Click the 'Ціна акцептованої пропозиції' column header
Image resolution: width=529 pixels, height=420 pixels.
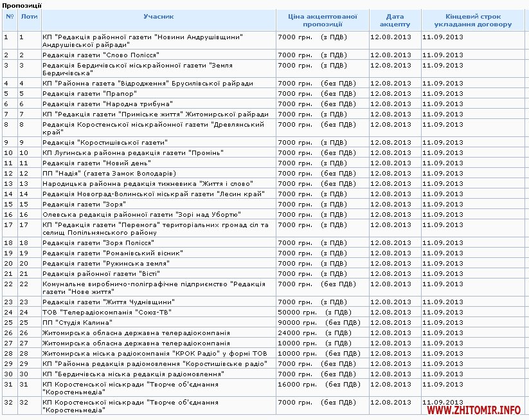[x=321, y=20]
